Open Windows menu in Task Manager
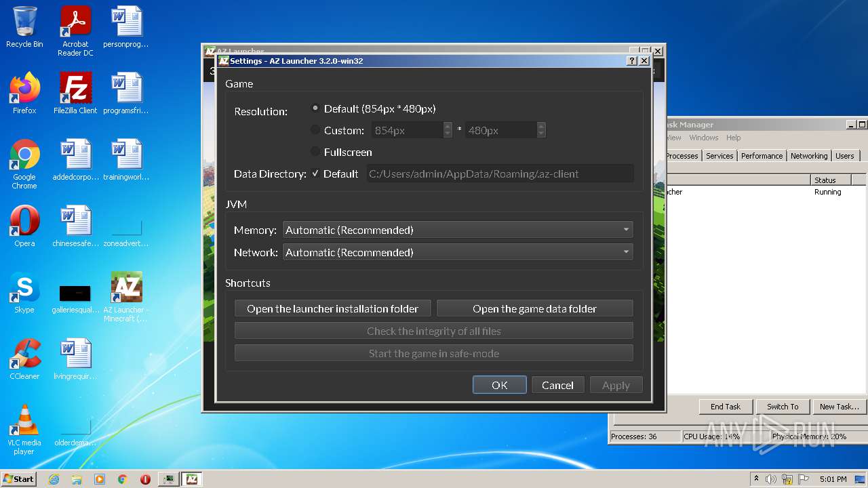This screenshot has width=868, height=488. point(704,138)
